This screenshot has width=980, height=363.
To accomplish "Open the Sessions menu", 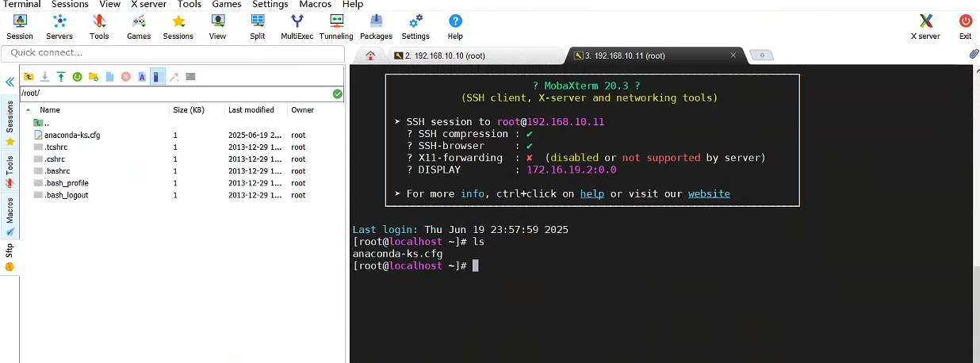I will click(x=71, y=5).
